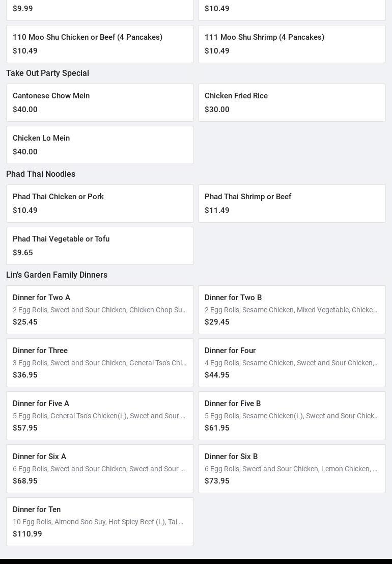Pick 111 Moo Shu Shrimp item
392x564 pixels.
pyautogui.click(x=292, y=44)
